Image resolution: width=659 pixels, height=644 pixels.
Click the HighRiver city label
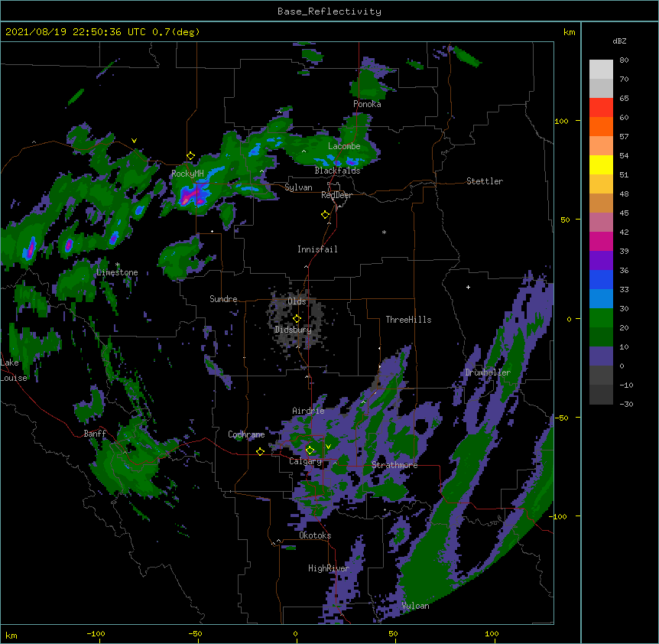pos(329,568)
